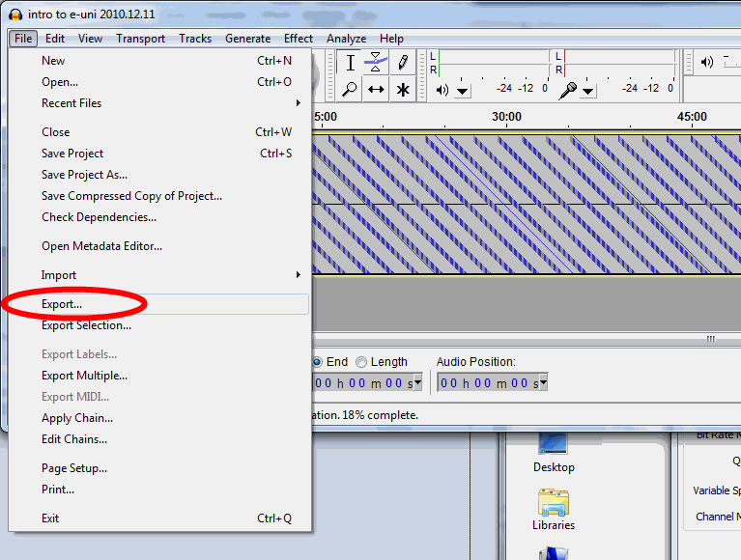Click the Libraries folder icon
The image size is (741, 560).
click(x=554, y=504)
